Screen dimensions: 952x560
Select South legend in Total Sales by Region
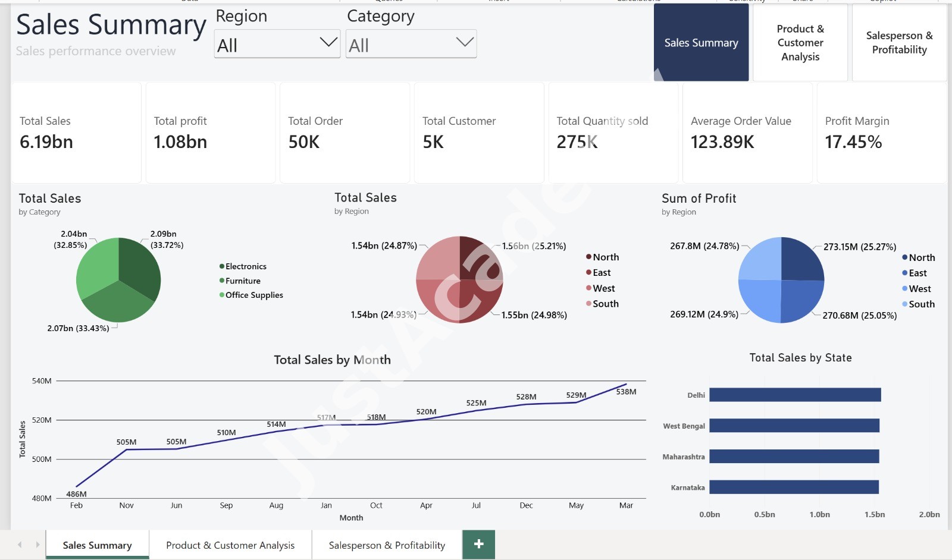click(x=602, y=304)
